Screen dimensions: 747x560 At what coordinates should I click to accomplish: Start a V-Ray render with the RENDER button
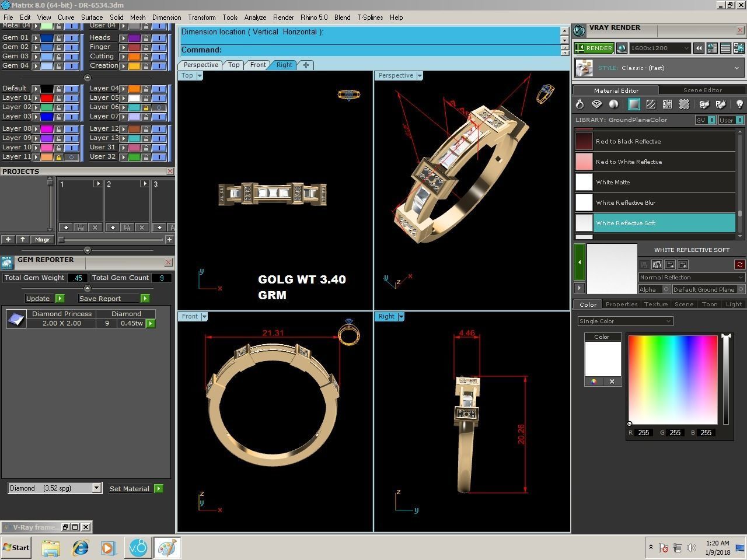pos(594,48)
